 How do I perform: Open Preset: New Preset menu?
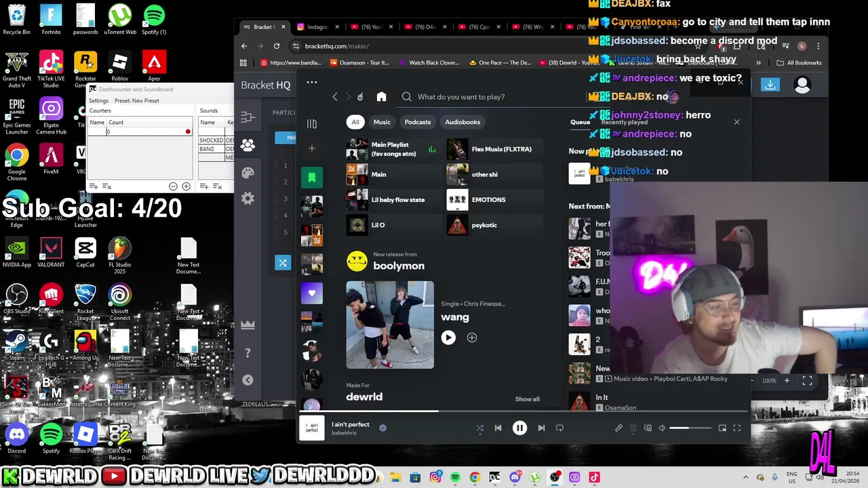(137, 101)
